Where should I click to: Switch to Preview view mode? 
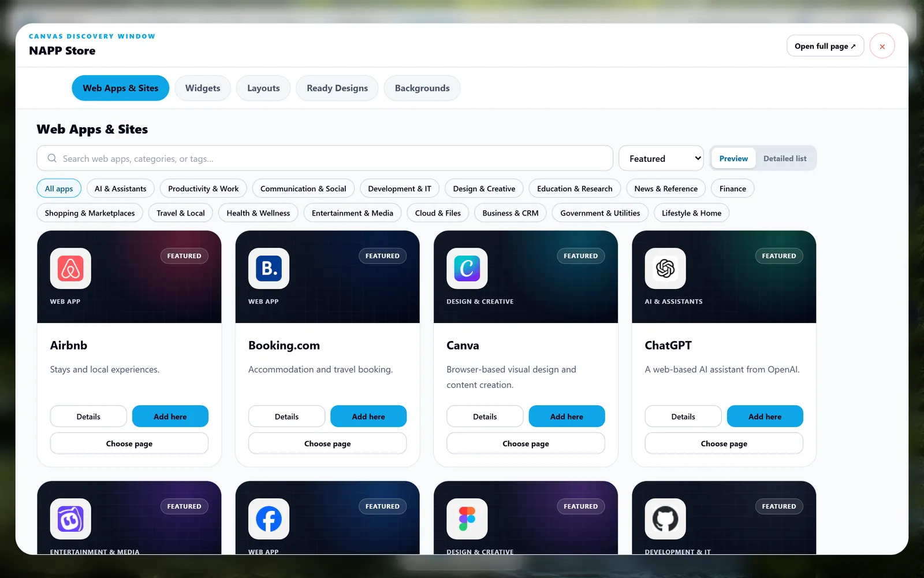coord(733,158)
